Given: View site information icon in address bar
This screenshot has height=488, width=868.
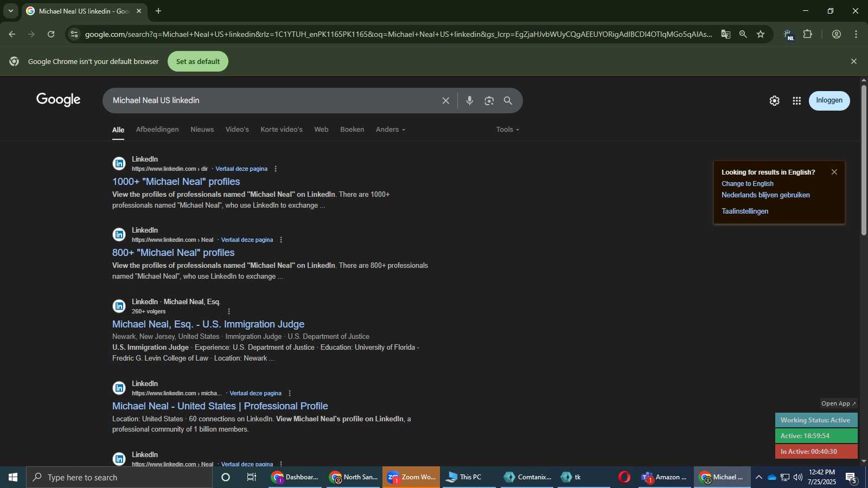Looking at the screenshot, I should [x=74, y=34].
